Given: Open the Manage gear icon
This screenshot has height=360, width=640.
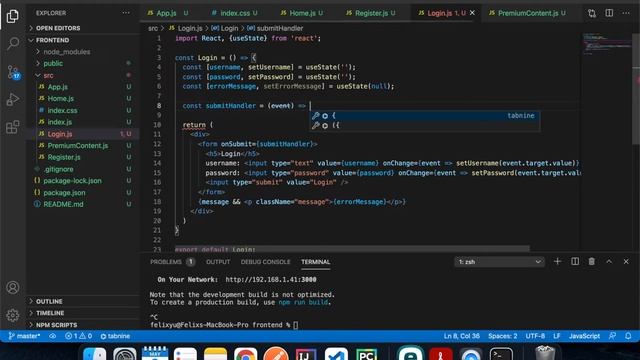Looking at the screenshot, I should click(13, 315).
